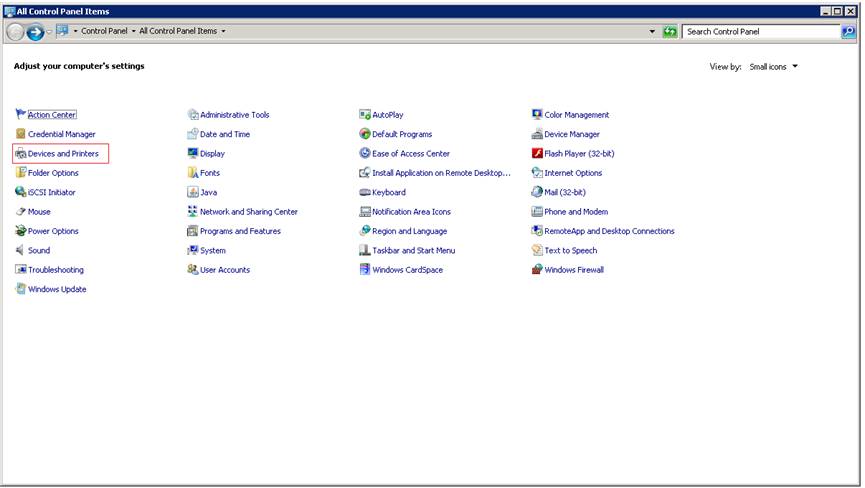Open the Java control panel icon

[x=193, y=192]
